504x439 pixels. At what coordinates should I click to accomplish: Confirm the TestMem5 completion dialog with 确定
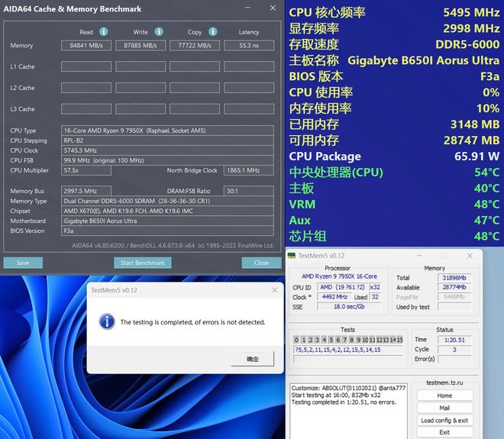tap(252, 359)
